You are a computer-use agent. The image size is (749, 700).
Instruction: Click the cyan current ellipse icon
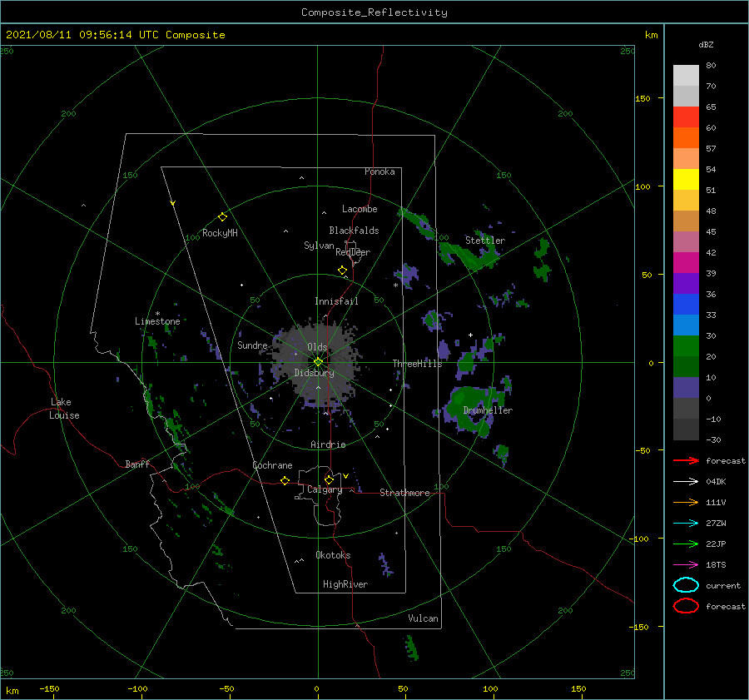coord(686,585)
